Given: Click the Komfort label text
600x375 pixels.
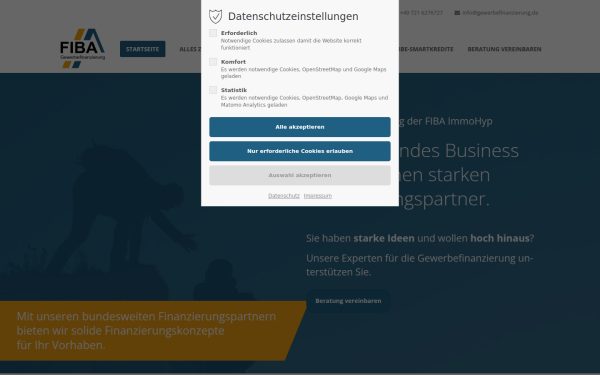Looking at the screenshot, I should click(233, 62).
